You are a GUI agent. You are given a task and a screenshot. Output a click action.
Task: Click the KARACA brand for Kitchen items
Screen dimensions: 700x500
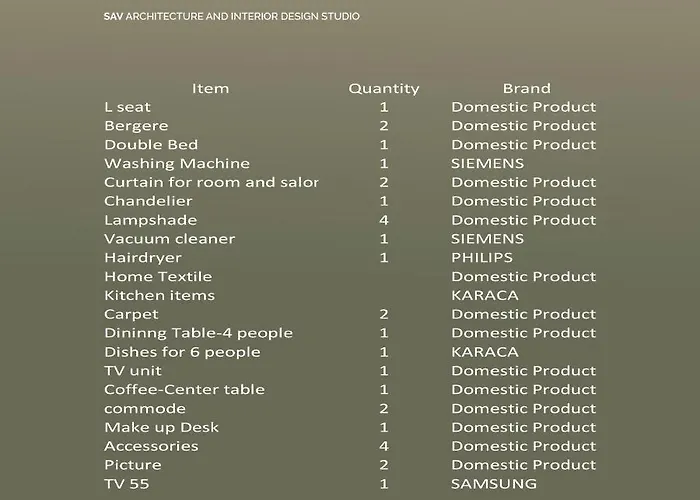point(485,296)
